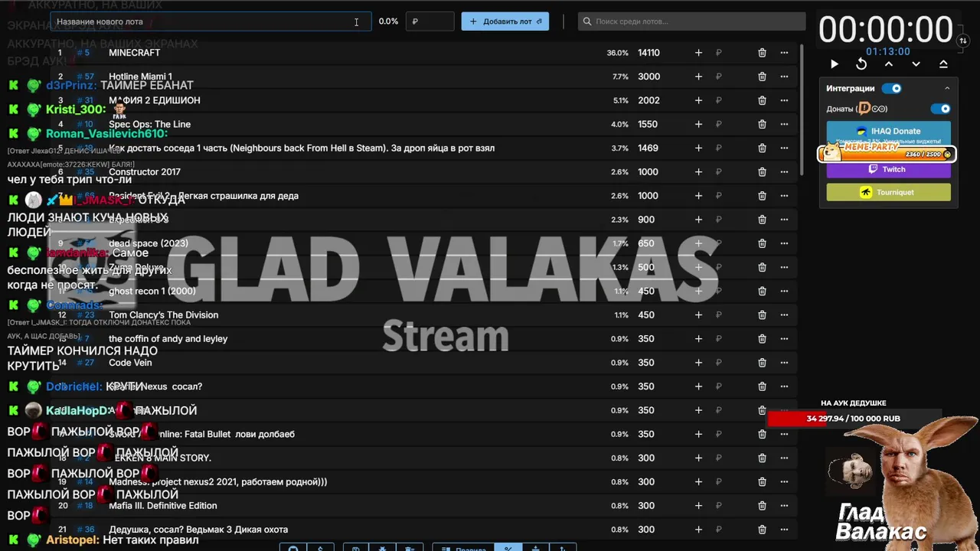Reset the timer with circular arrow
Viewport: 980px width, 551px height.
pos(861,64)
